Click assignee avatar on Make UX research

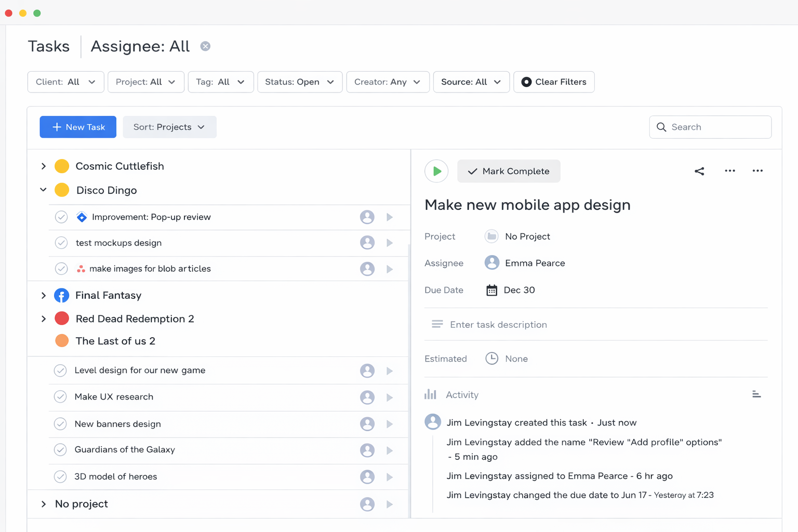367,397
